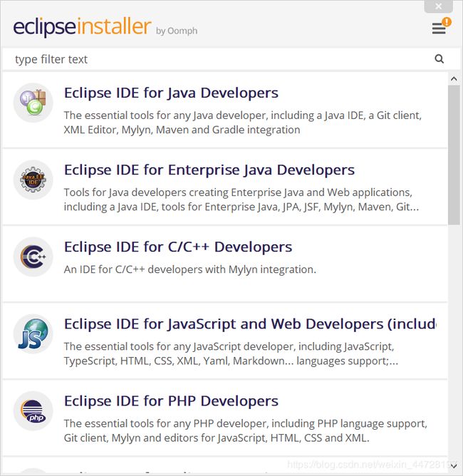Select the C/C++ package icon
Viewport: 463px width, 476px height.
pos(33,257)
